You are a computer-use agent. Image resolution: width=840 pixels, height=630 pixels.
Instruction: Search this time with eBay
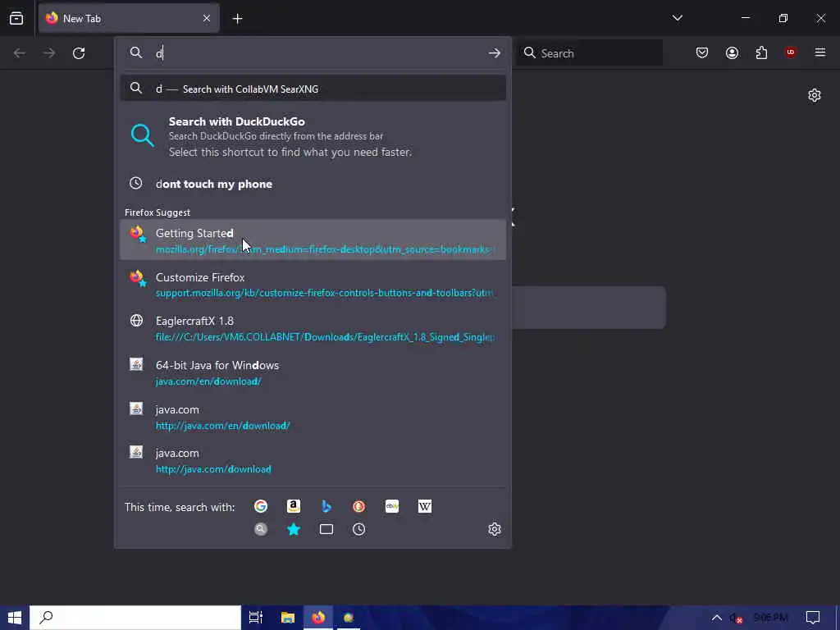tap(391, 506)
